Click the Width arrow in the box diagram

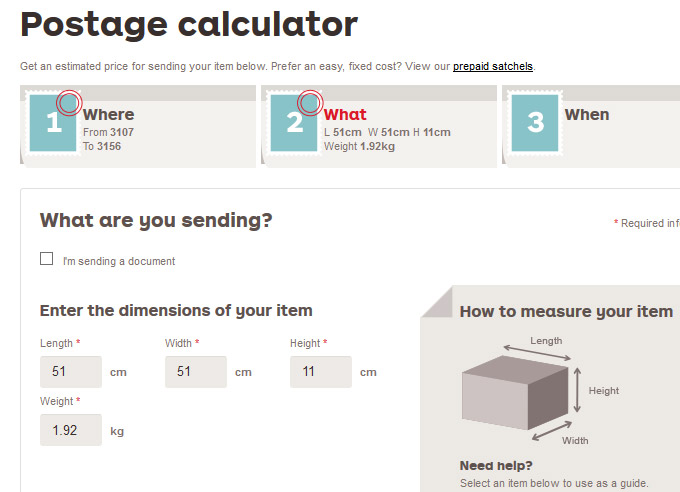pyautogui.click(x=549, y=428)
